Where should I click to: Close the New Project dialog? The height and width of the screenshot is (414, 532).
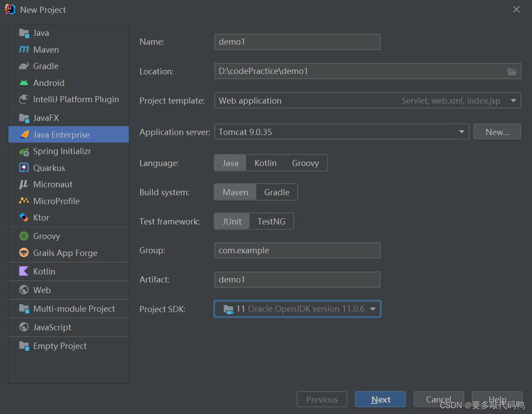tap(516, 9)
